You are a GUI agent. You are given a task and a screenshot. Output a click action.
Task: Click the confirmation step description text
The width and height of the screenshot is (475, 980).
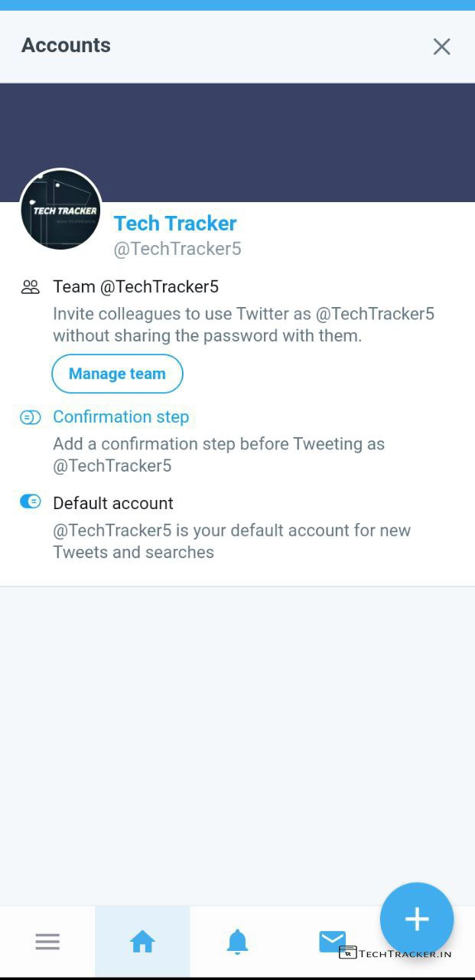click(218, 455)
